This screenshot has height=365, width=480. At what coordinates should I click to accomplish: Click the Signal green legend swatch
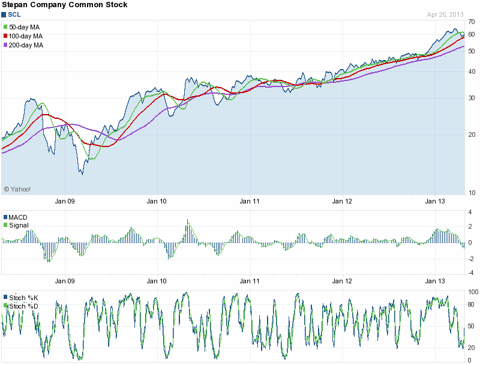5,225
